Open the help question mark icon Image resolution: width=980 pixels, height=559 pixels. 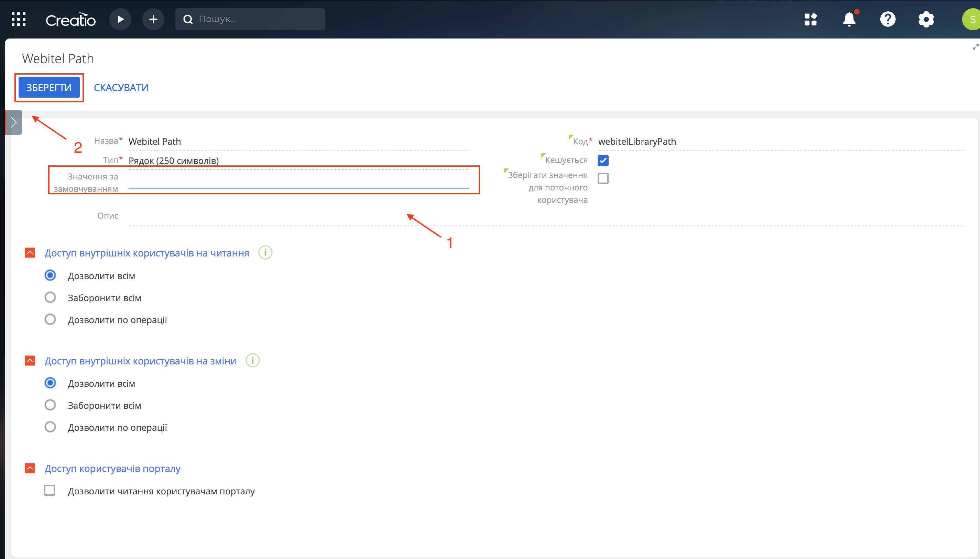click(x=888, y=19)
